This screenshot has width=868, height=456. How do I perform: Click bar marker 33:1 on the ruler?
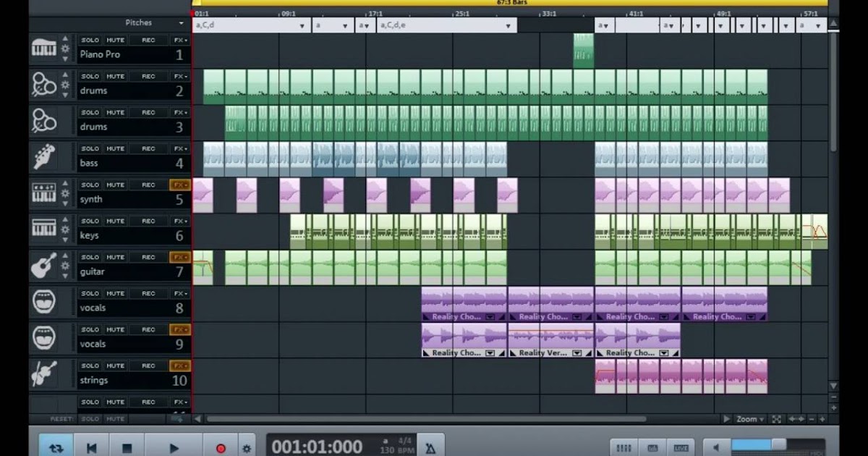click(548, 13)
